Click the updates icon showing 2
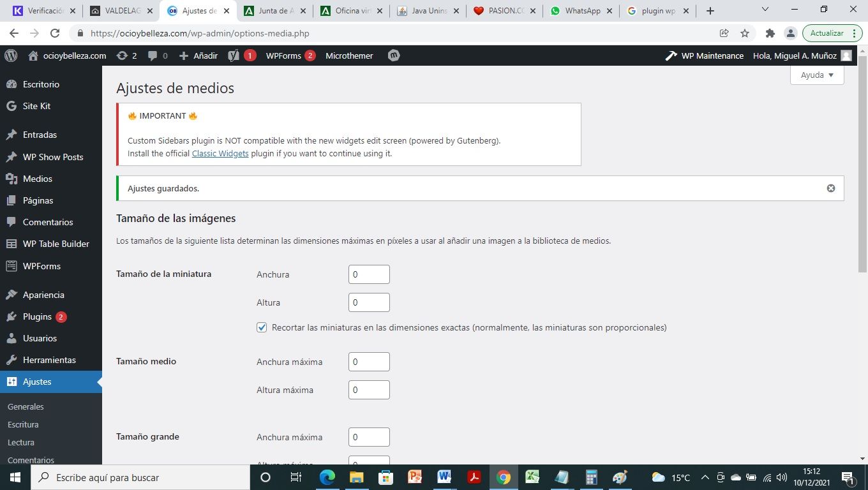 pyautogui.click(x=126, y=56)
